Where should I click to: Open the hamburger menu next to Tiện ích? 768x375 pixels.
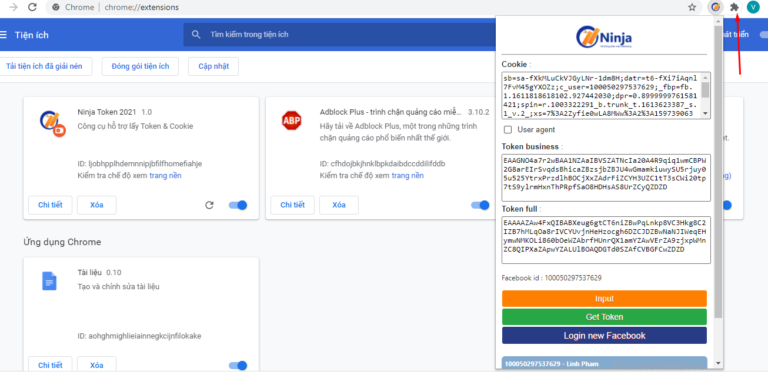(4, 35)
